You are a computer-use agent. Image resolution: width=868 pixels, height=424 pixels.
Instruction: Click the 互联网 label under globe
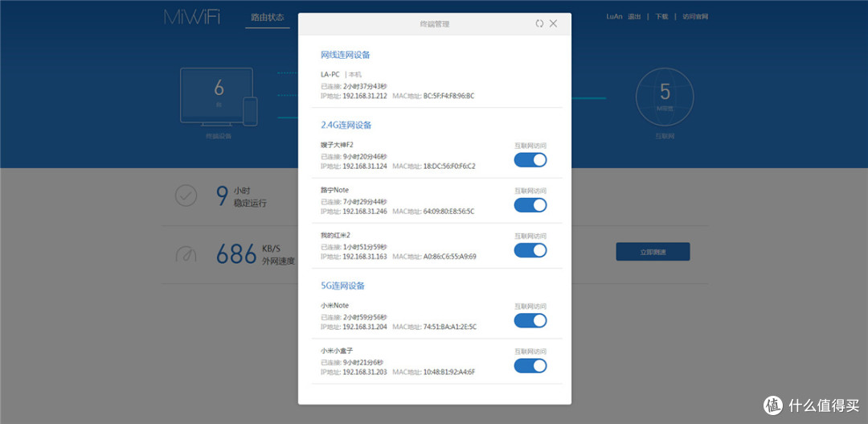(x=665, y=136)
